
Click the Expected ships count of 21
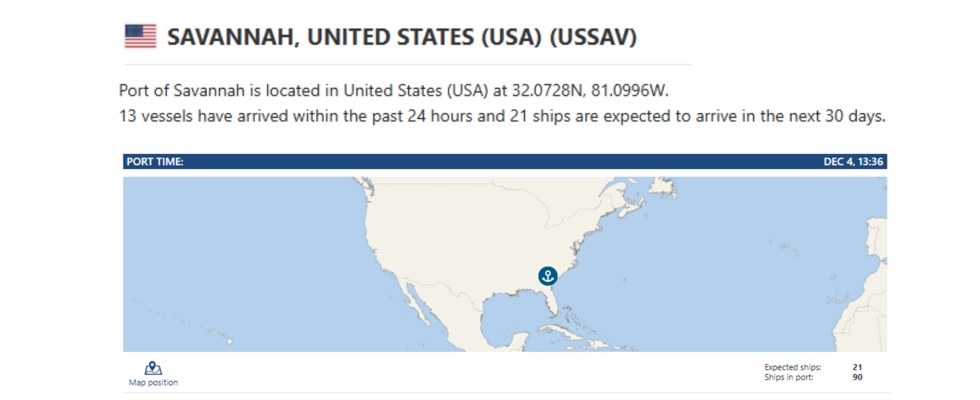[x=857, y=367]
